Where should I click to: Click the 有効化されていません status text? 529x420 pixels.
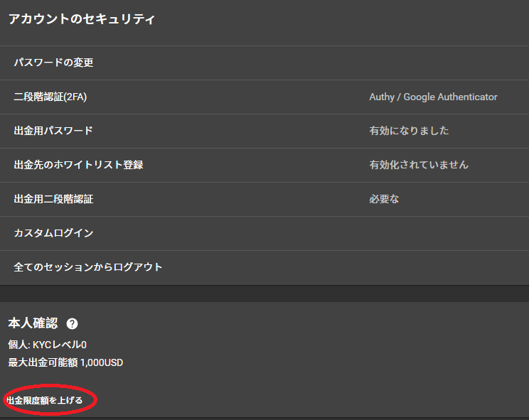tap(419, 165)
